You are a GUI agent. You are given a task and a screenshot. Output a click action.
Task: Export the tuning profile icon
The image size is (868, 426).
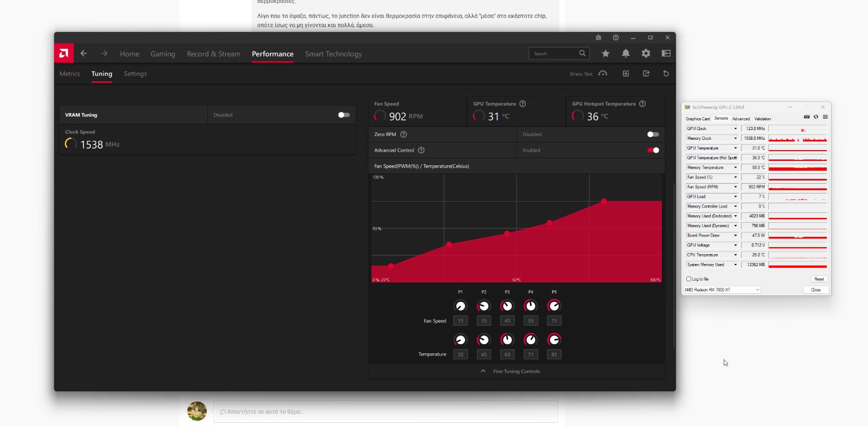coord(646,73)
